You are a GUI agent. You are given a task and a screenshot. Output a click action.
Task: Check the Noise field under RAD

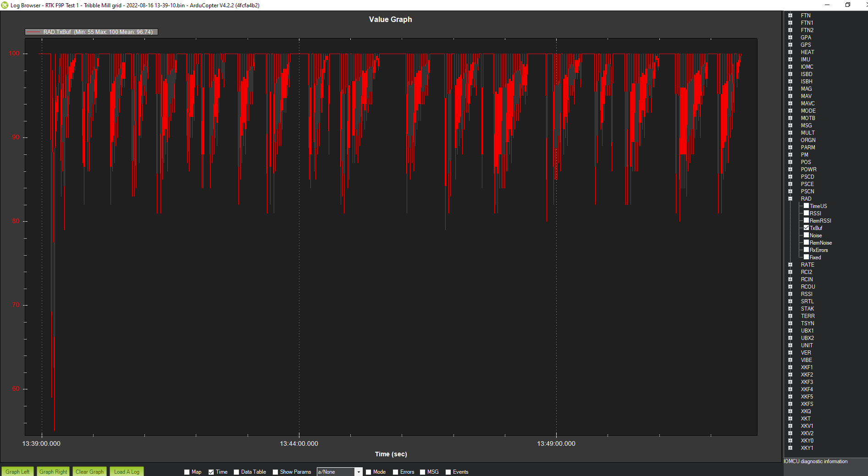(806, 235)
